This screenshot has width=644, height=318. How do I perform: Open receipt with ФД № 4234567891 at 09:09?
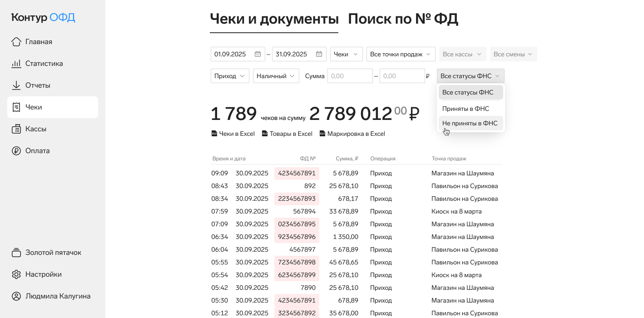(297, 173)
